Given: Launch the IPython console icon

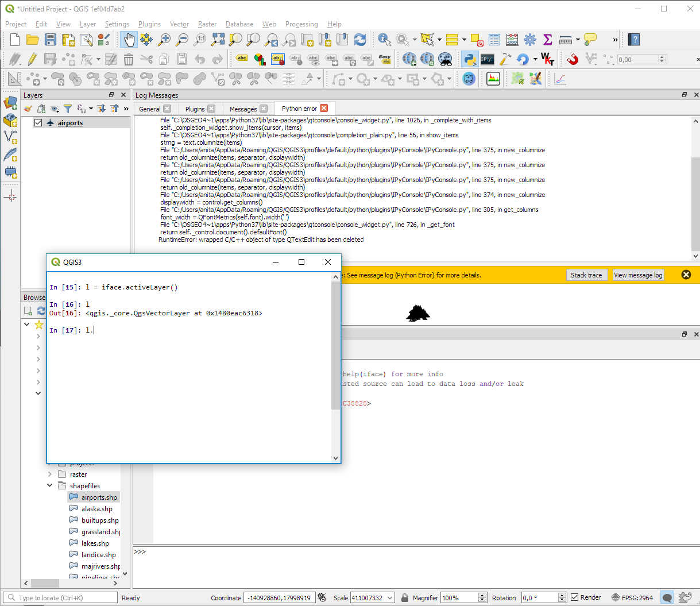Looking at the screenshot, I should pos(487,59).
